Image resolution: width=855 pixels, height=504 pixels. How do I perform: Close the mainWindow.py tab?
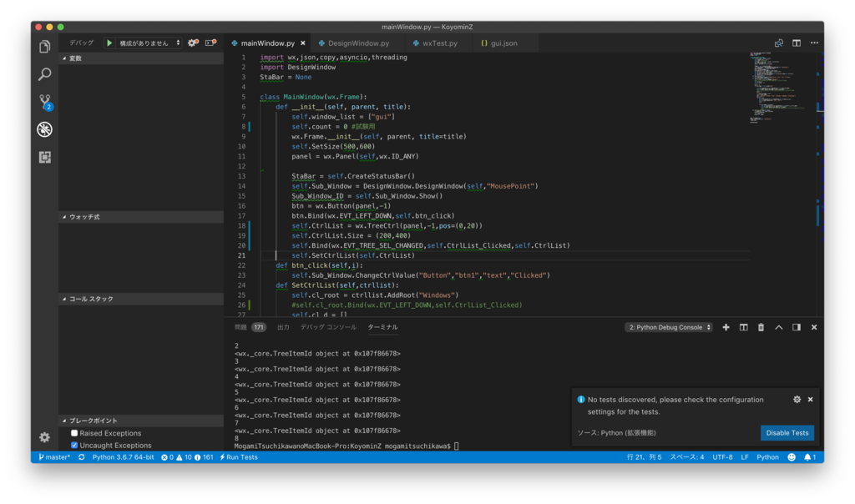pyautogui.click(x=303, y=43)
